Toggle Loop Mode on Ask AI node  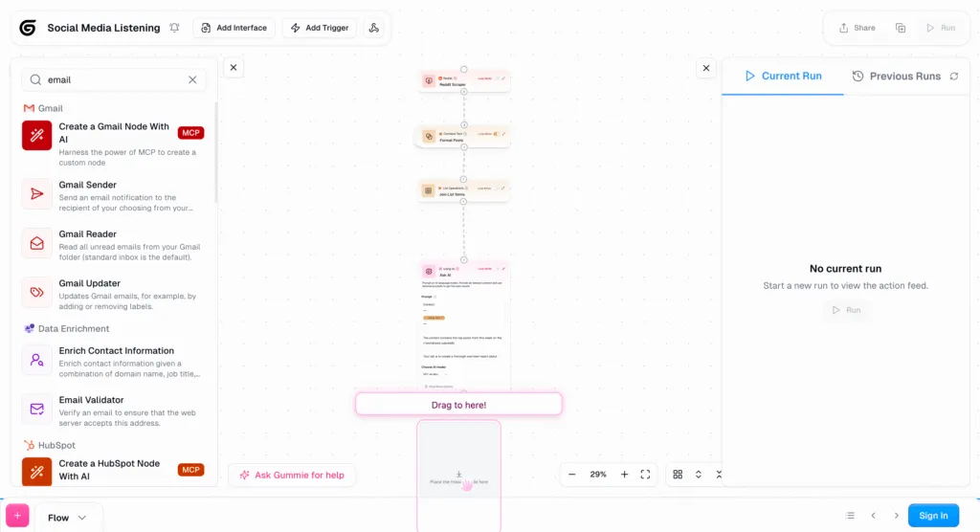497,269
